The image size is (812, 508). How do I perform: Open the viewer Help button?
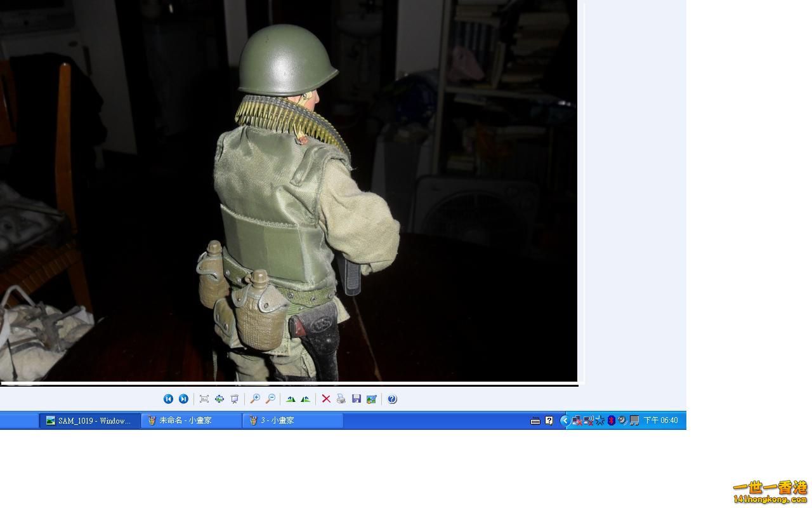(x=392, y=399)
